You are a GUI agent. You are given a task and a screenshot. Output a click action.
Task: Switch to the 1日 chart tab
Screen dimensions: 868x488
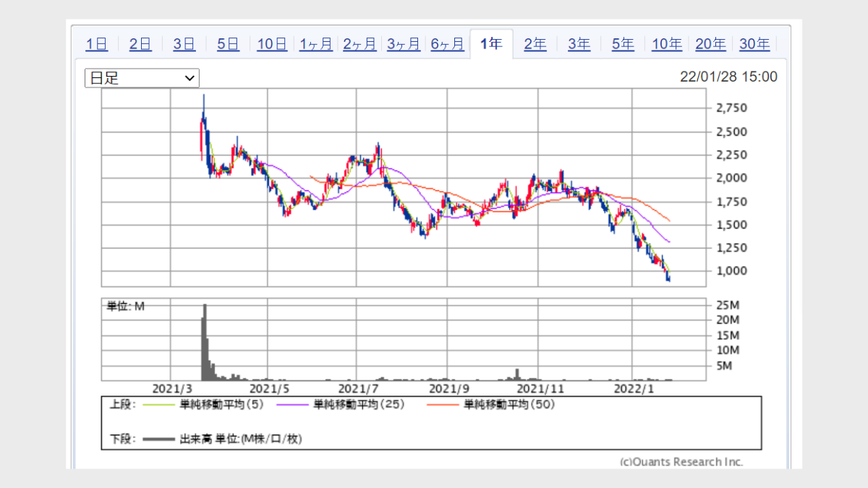click(97, 44)
